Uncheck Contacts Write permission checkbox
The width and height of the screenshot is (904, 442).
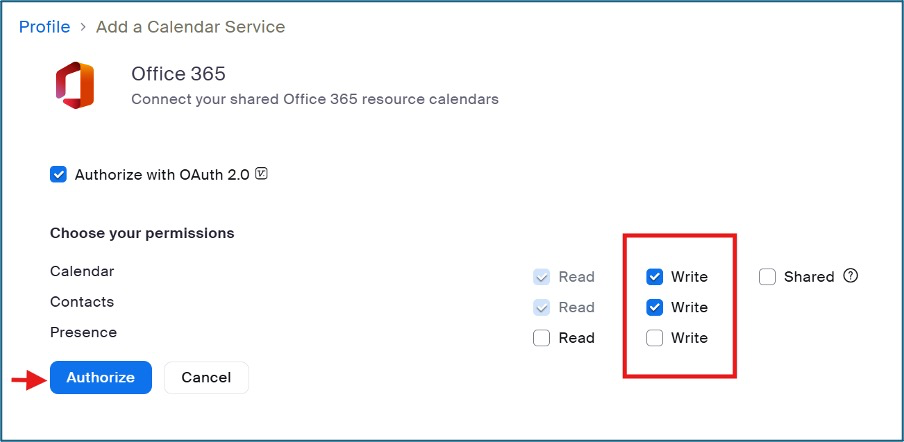654,307
